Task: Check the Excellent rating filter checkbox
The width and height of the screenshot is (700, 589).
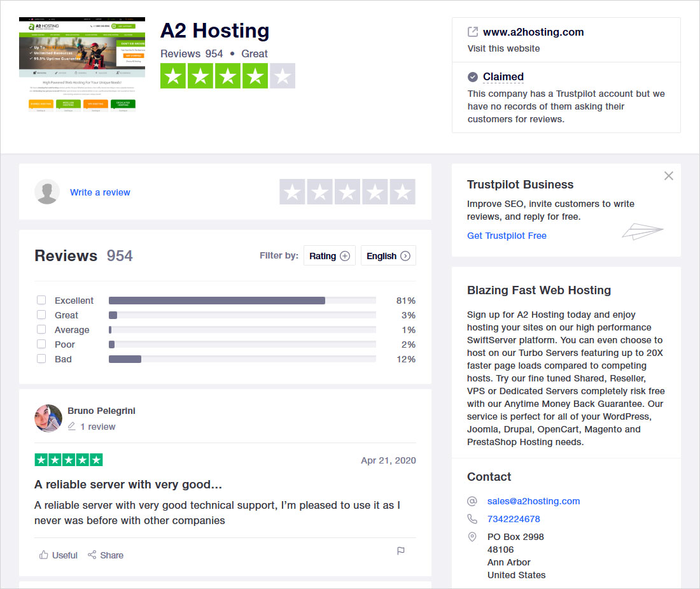Action: [x=41, y=301]
